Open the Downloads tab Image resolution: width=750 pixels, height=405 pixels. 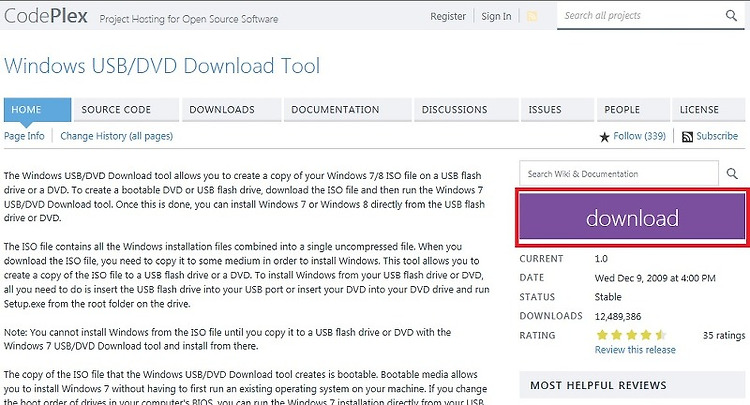(x=232, y=109)
